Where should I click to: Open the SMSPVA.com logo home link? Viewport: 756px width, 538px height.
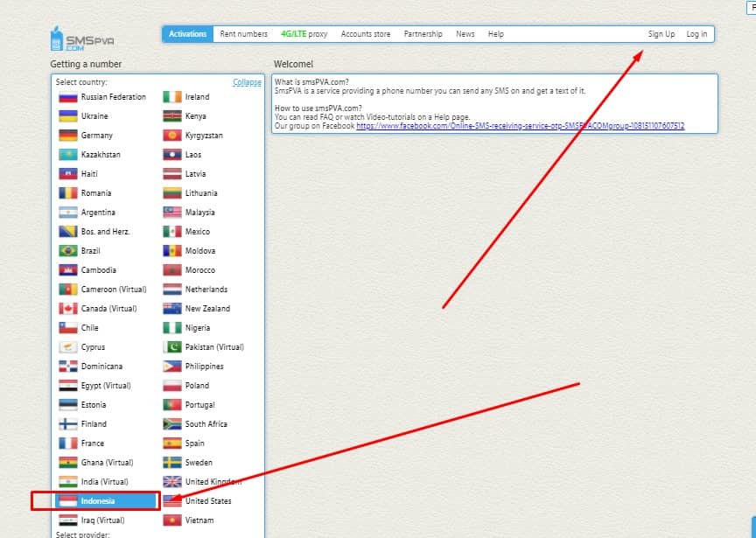coord(82,38)
